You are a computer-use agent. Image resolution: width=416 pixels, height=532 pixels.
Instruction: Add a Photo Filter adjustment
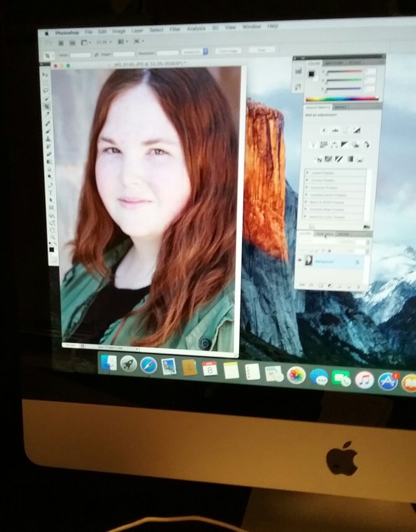point(356,145)
